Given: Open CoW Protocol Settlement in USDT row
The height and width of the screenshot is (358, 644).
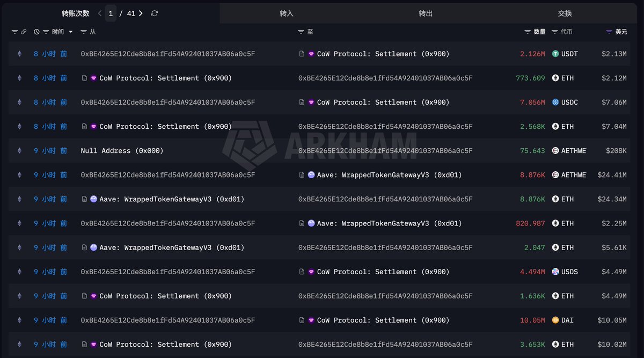Looking at the screenshot, I should [383, 54].
